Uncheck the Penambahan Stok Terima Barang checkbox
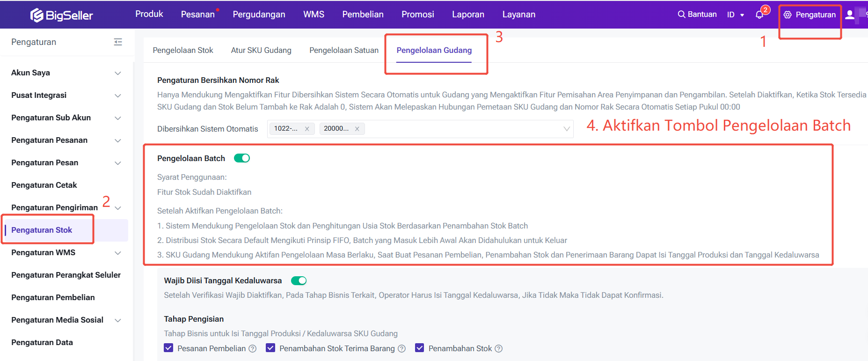The height and width of the screenshot is (361, 868). (270, 348)
